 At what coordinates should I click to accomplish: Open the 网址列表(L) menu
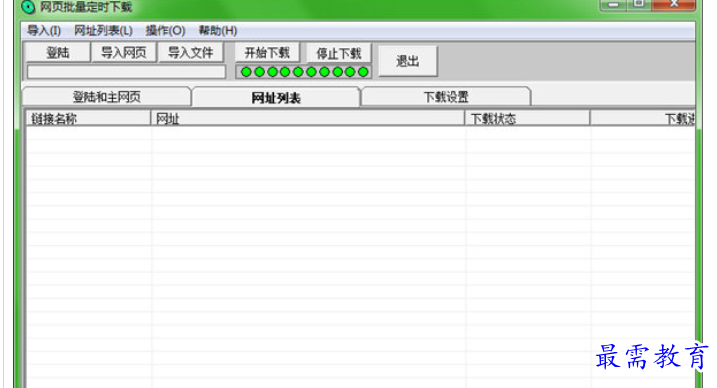pyautogui.click(x=103, y=31)
